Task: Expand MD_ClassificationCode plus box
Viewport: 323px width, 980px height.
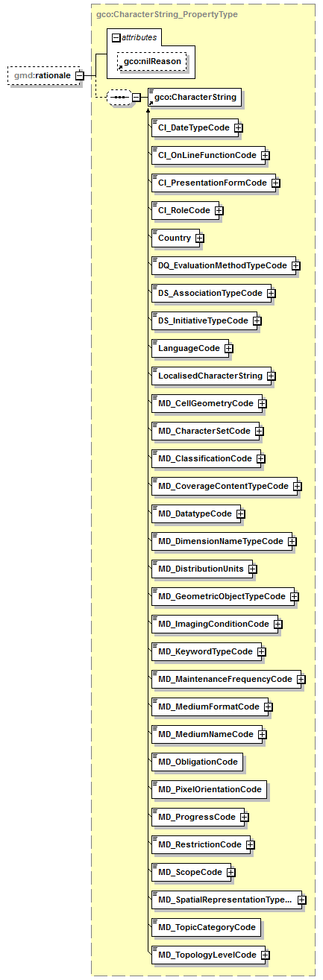Action: point(261,459)
